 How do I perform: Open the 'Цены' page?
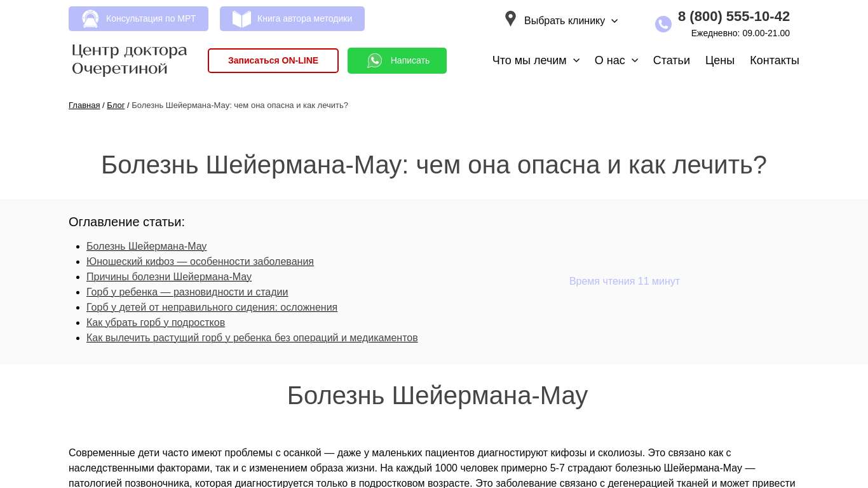pyautogui.click(x=719, y=60)
